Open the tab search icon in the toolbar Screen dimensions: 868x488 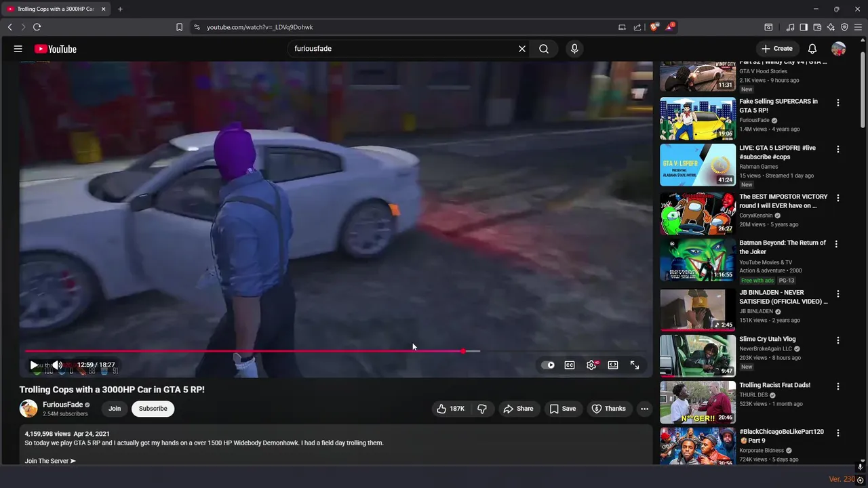768,27
